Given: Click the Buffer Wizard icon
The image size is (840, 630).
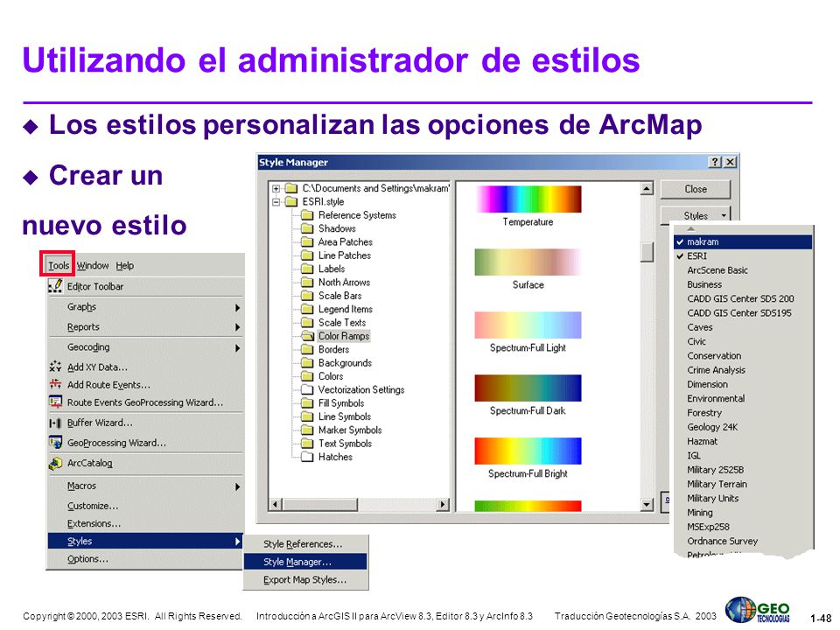Looking at the screenshot, I should 55,423.
